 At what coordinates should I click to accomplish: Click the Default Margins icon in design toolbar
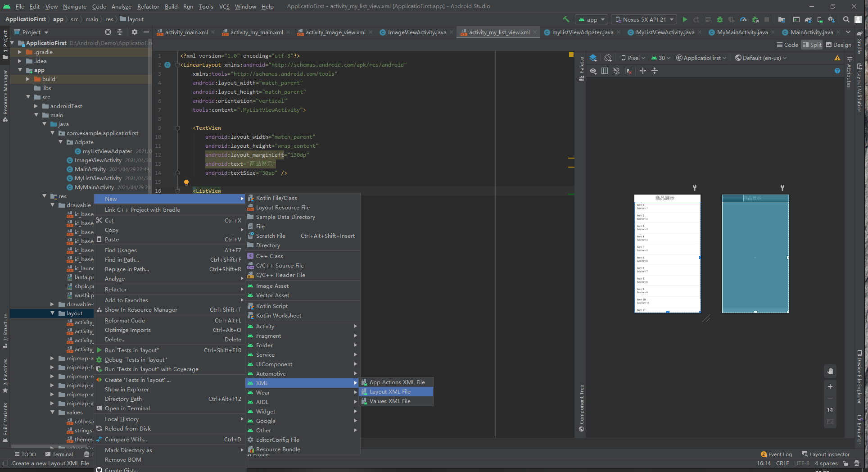click(x=605, y=71)
